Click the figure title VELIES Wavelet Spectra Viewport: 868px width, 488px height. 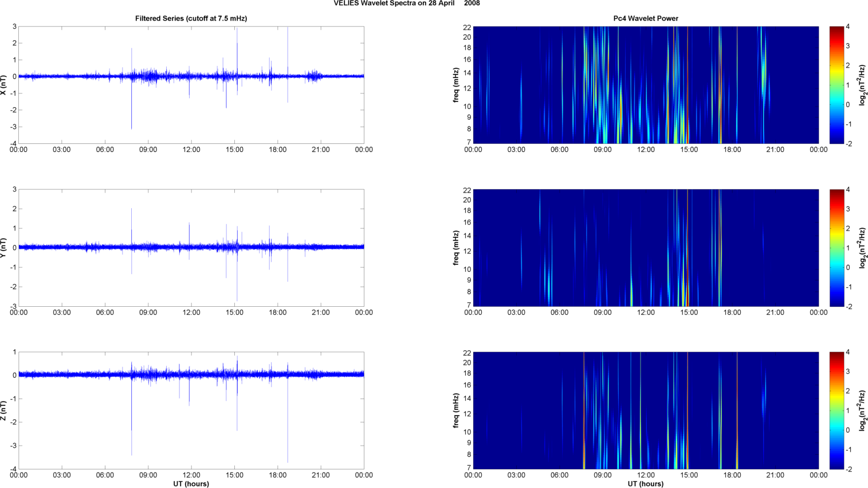coord(407,3)
